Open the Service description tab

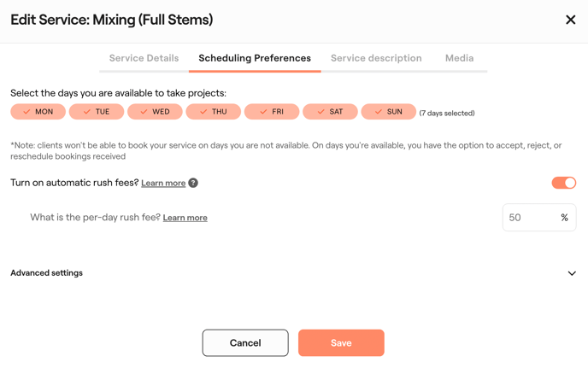point(376,58)
